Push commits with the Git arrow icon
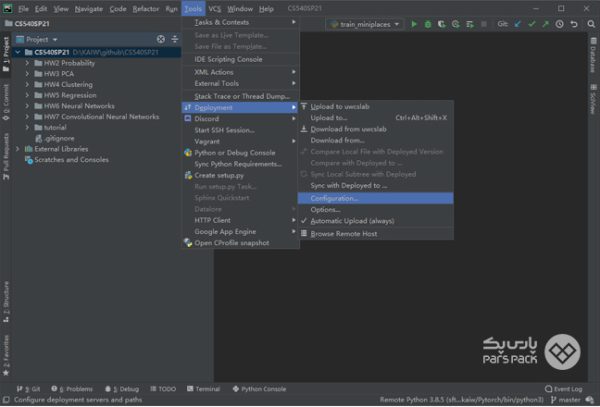 [545, 24]
